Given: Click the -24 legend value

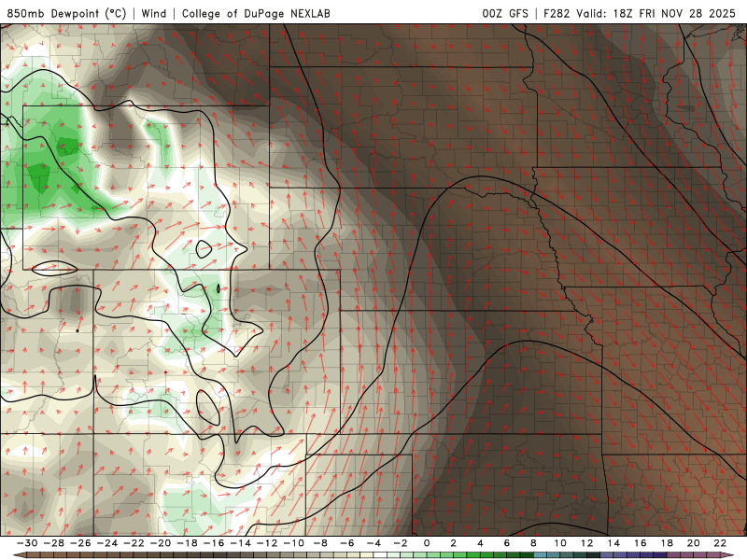Looking at the screenshot, I should 106,543.
